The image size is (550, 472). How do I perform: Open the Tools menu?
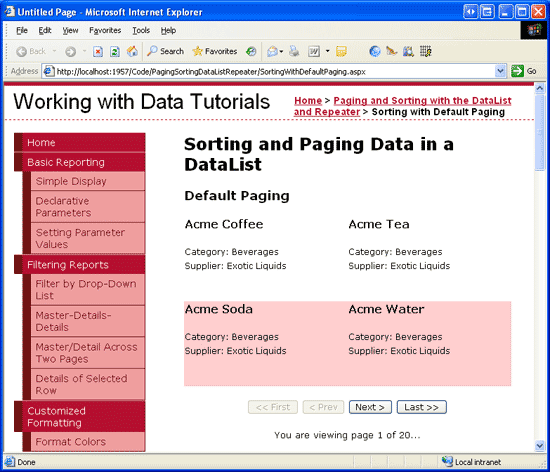coord(141,31)
